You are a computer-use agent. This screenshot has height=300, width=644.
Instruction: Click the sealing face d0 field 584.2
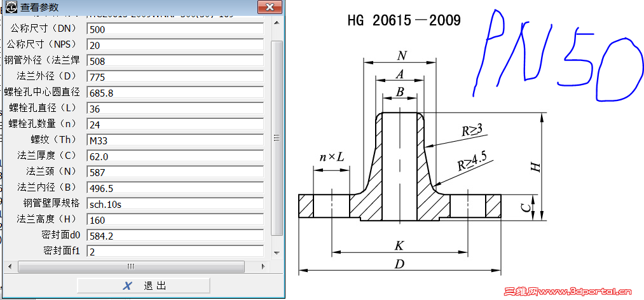tap(175, 236)
